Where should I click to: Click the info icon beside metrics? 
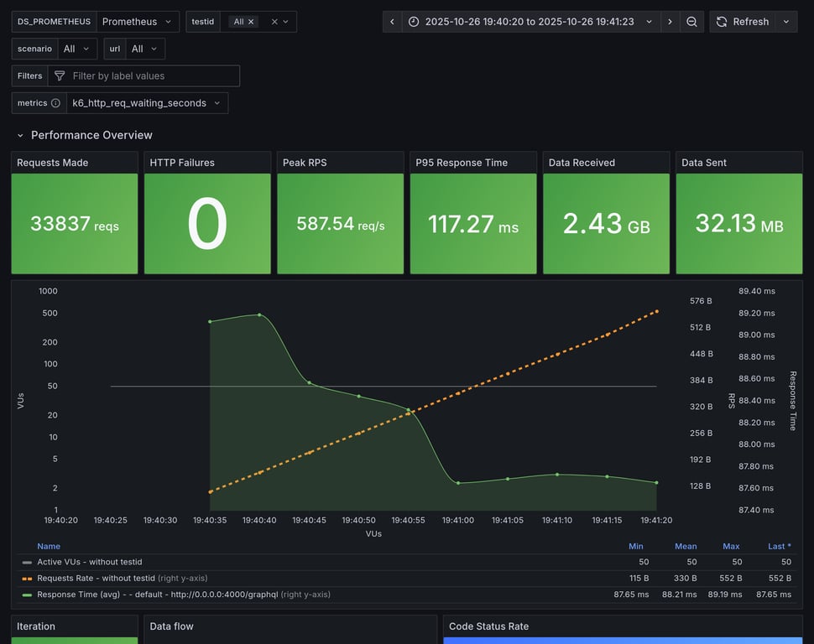pyautogui.click(x=55, y=103)
